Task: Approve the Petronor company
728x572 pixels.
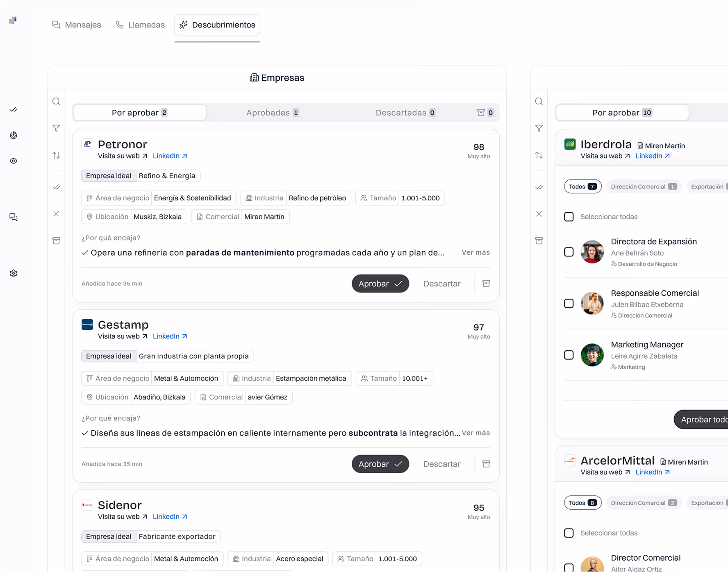Action: [x=380, y=284]
